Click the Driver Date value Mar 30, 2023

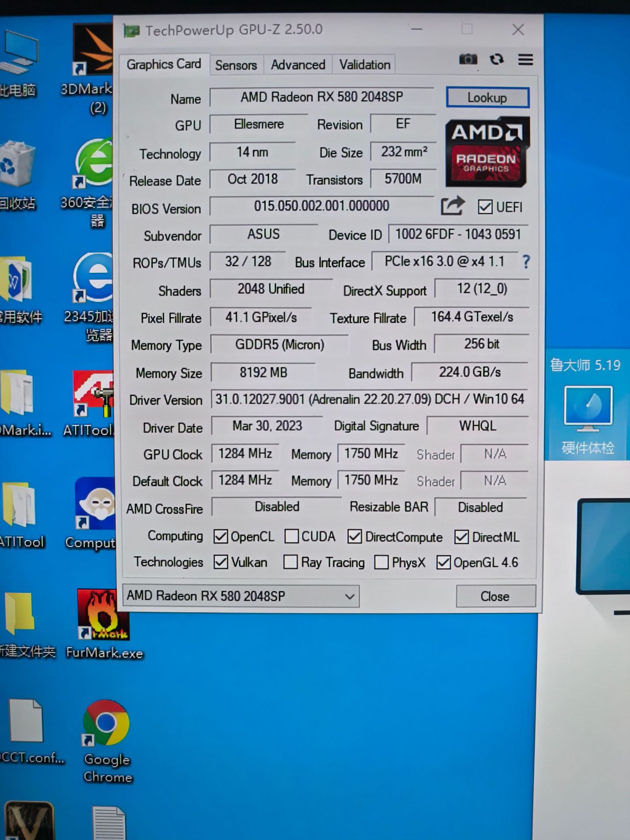coord(267,425)
